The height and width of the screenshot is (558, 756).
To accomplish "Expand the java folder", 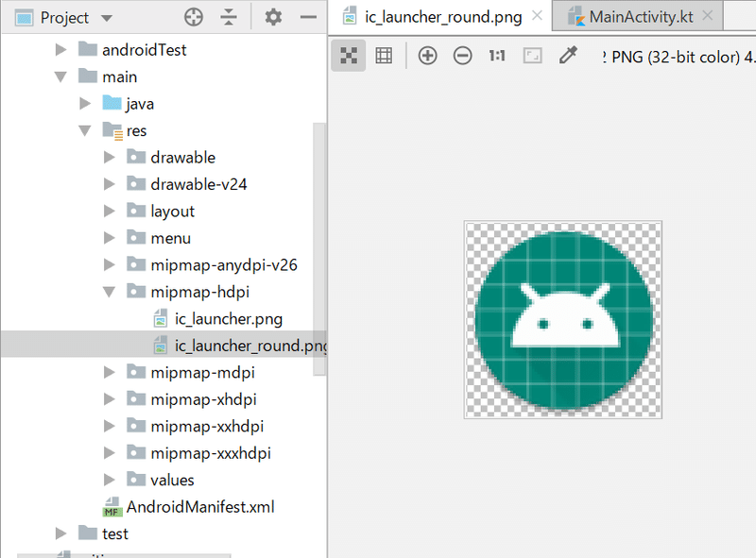I will tap(85, 104).
